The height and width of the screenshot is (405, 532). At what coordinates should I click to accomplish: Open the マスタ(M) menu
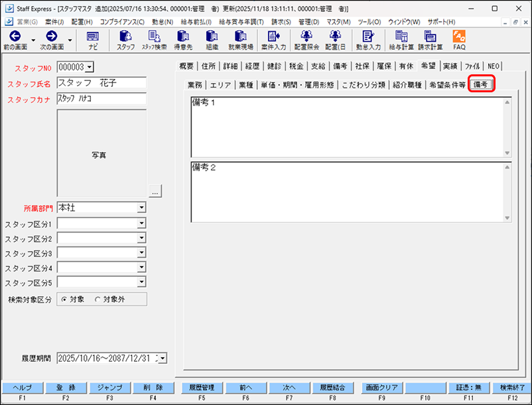[x=338, y=22]
